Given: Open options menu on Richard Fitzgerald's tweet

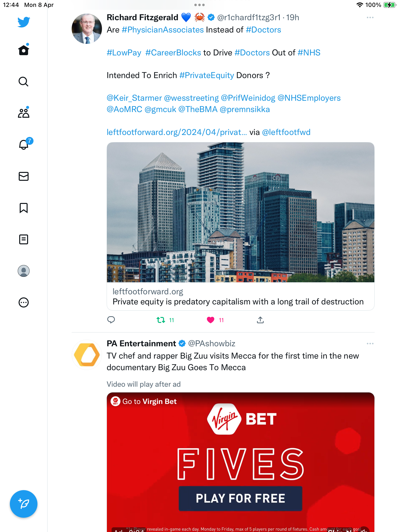Looking at the screenshot, I should pyautogui.click(x=370, y=17).
